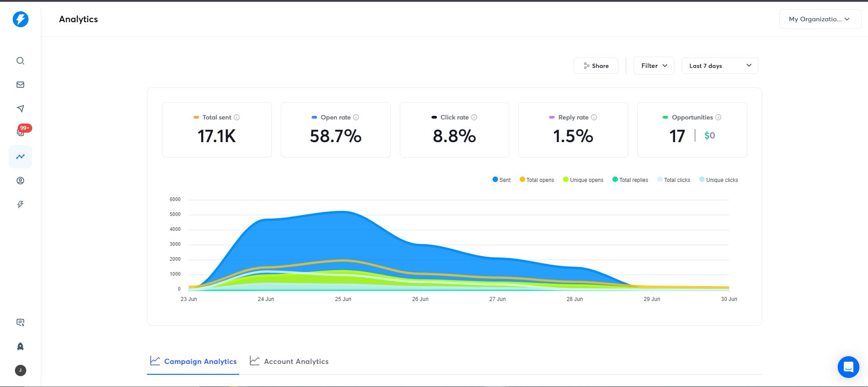Screen dimensions: 868x387
Task: Open the Filter dropdown
Action: 654,66
